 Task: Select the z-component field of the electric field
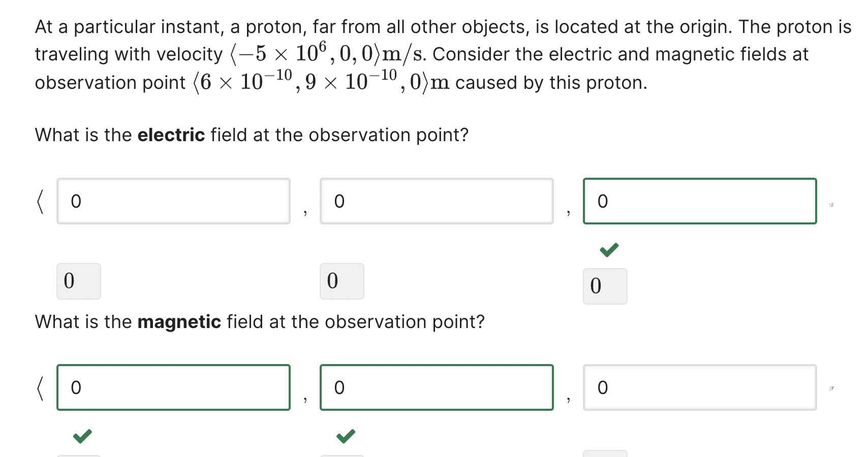700,201
